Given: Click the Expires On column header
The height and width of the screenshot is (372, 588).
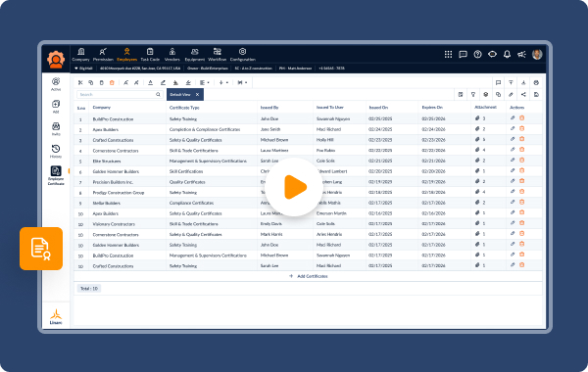Looking at the screenshot, I should [x=432, y=108].
